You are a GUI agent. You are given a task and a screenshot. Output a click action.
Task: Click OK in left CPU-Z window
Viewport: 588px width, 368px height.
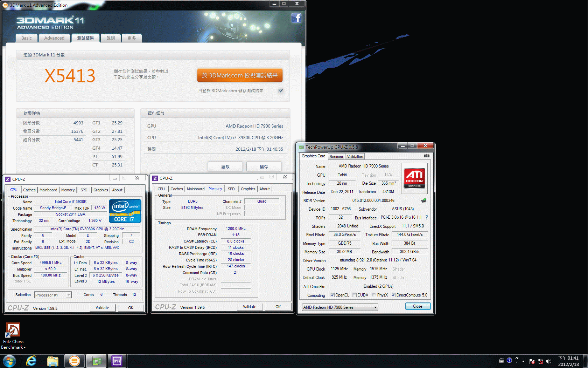click(x=131, y=308)
